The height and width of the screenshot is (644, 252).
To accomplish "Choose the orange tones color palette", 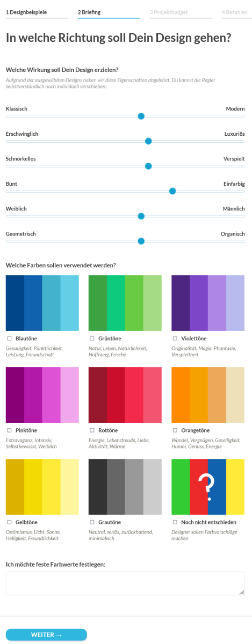I will tap(208, 395).
